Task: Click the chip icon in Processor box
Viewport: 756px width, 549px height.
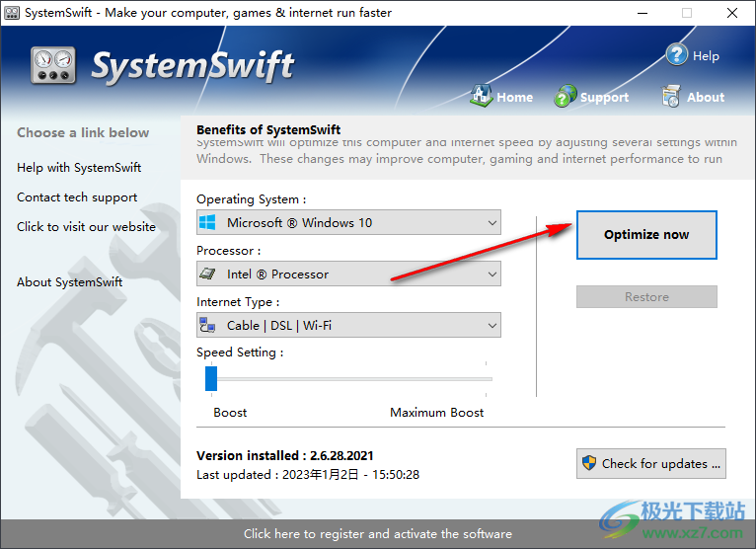Action: [x=207, y=274]
